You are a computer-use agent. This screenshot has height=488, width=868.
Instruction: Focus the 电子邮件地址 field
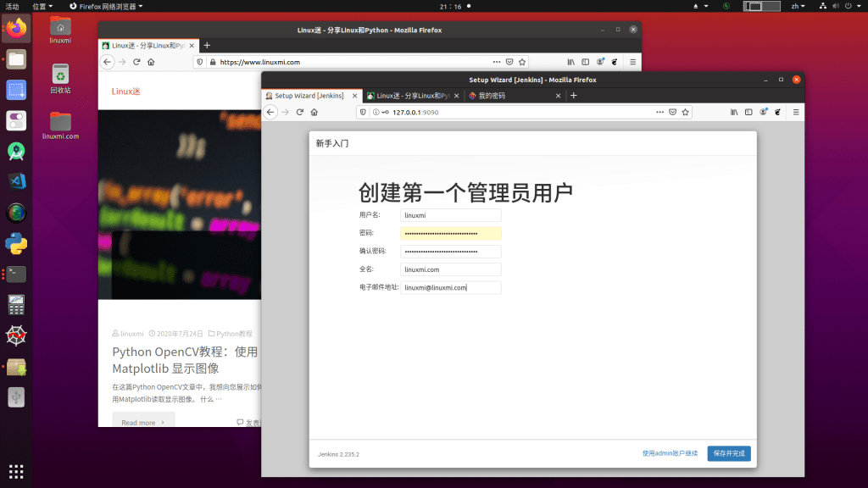(451, 287)
